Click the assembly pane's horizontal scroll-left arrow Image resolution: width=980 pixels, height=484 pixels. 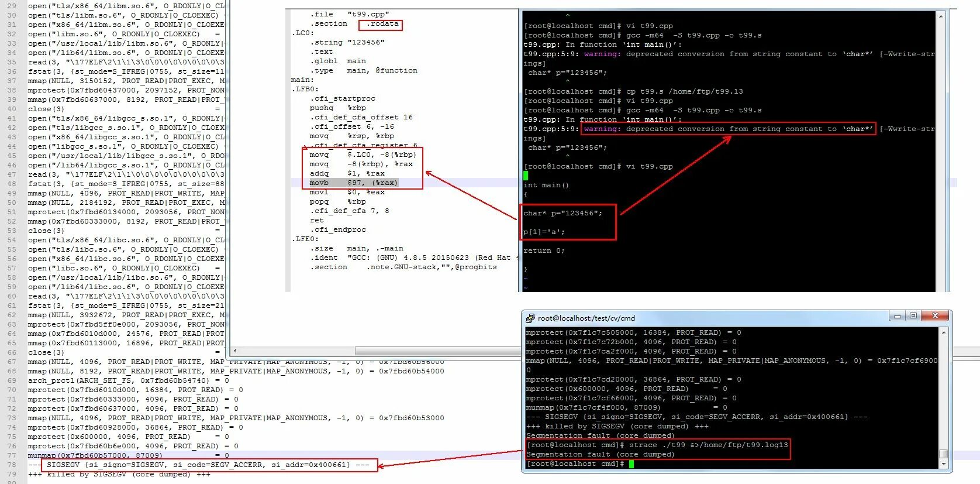[235, 351]
